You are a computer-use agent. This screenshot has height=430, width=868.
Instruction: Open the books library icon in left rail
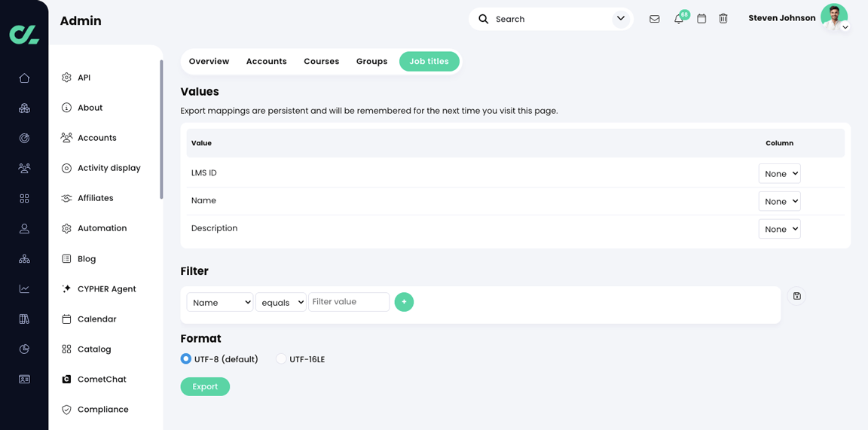coord(24,319)
